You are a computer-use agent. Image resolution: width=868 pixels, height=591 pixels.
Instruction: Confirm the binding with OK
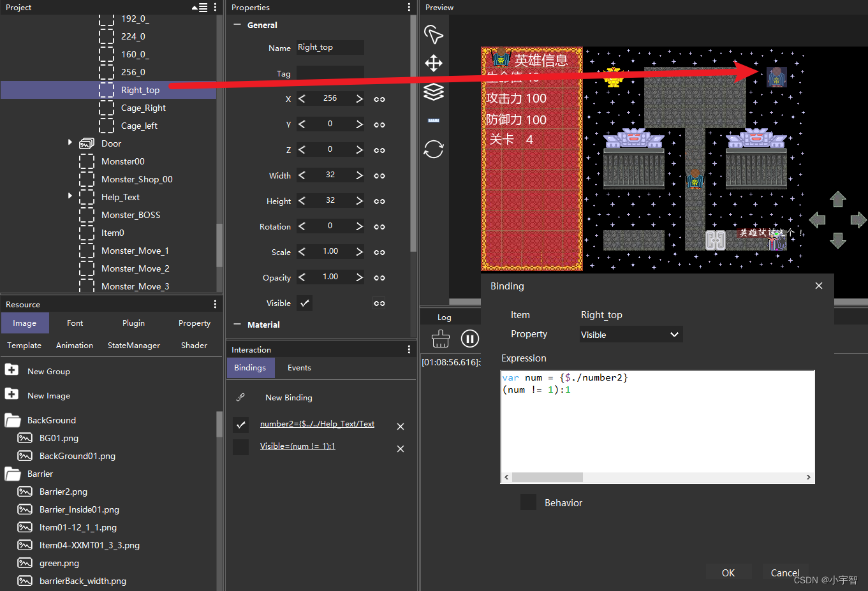tap(728, 573)
